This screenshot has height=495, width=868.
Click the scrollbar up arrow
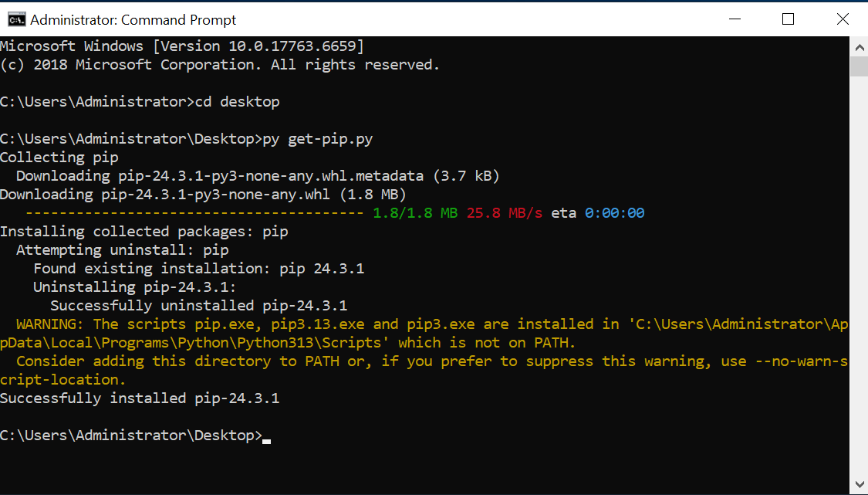(859, 47)
